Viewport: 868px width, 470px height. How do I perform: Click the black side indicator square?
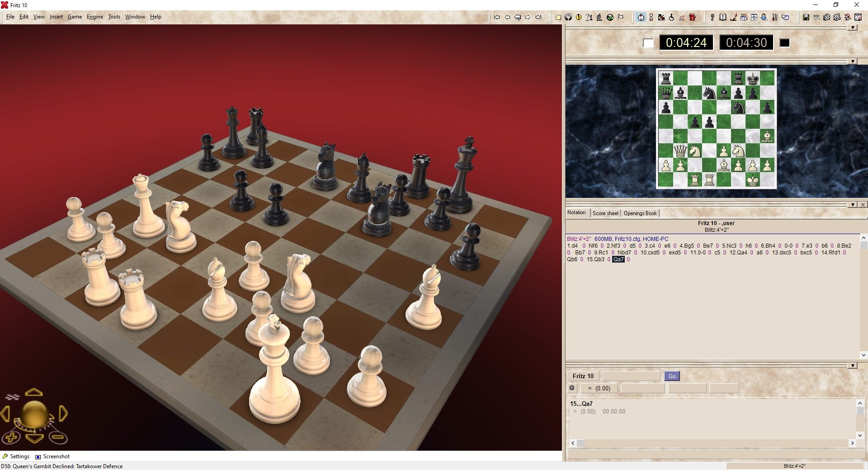click(x=785, y=43)
